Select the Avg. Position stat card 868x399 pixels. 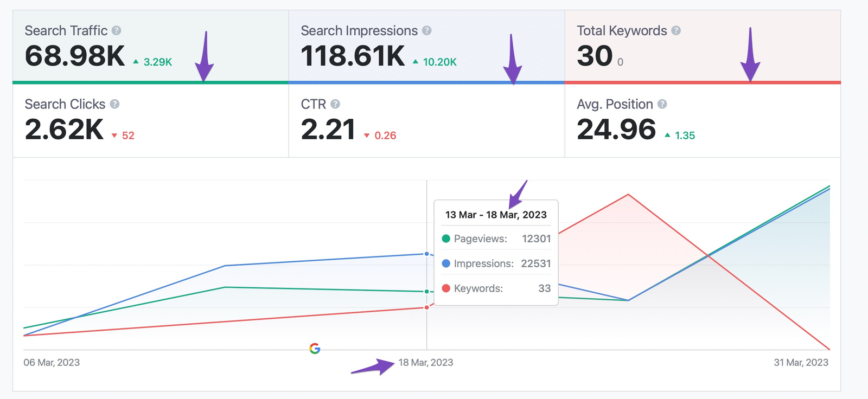click(703, 121)
